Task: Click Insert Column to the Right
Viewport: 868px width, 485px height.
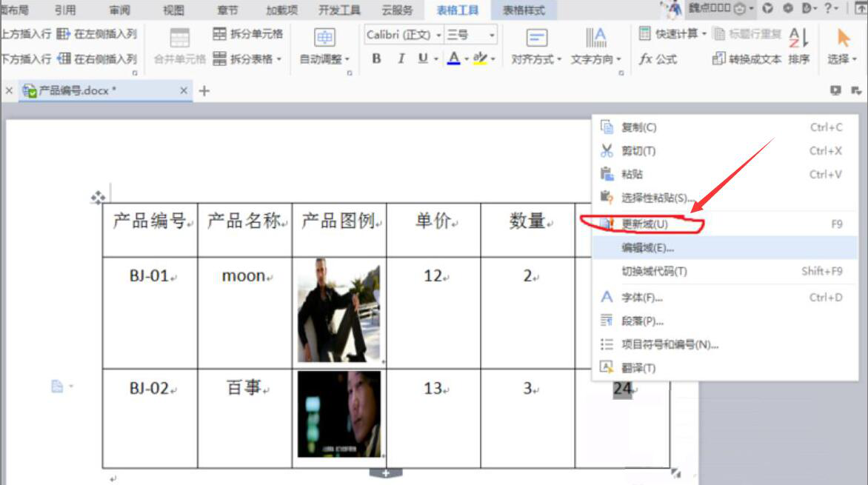Action: coord(97,58)
